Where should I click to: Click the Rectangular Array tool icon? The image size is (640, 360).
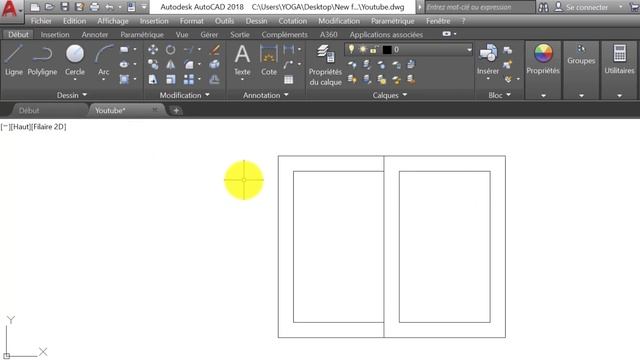pyautogui.click(x=189, y=79)
